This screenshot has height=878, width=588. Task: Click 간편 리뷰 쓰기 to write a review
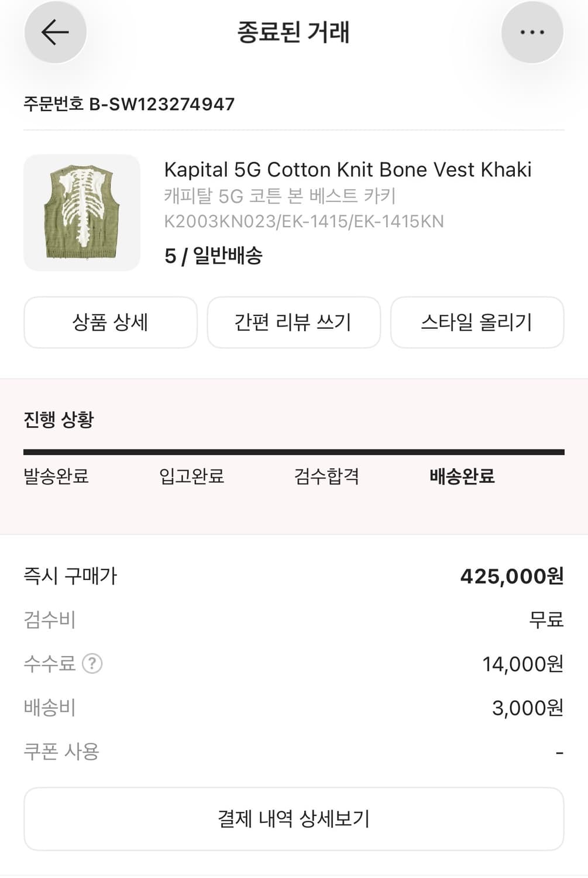click(x=294, y=323)
